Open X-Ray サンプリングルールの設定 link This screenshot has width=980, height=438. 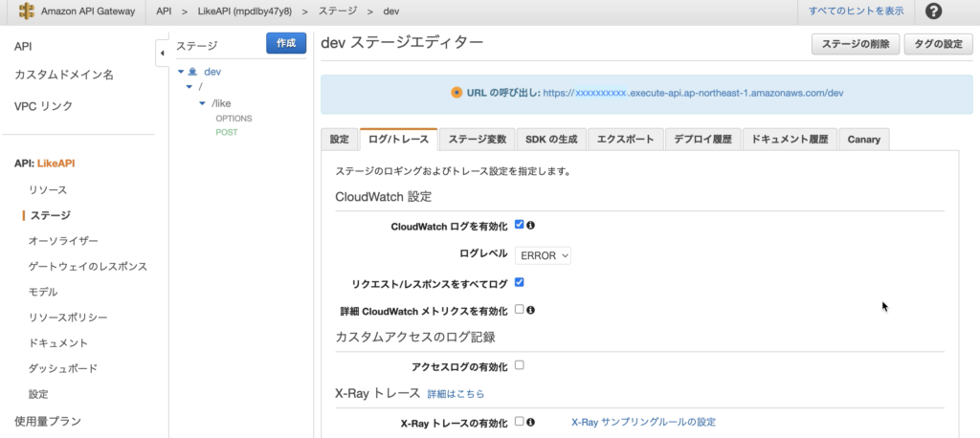click(643, 422)
